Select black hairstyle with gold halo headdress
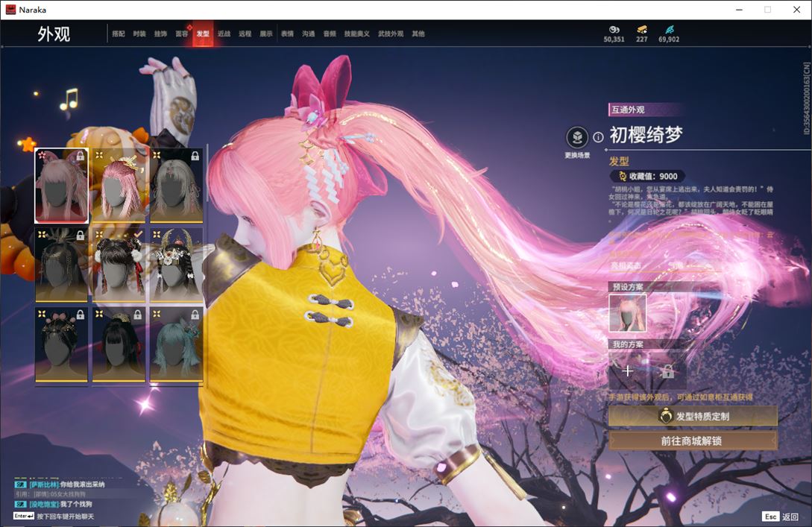 point(176,265)
